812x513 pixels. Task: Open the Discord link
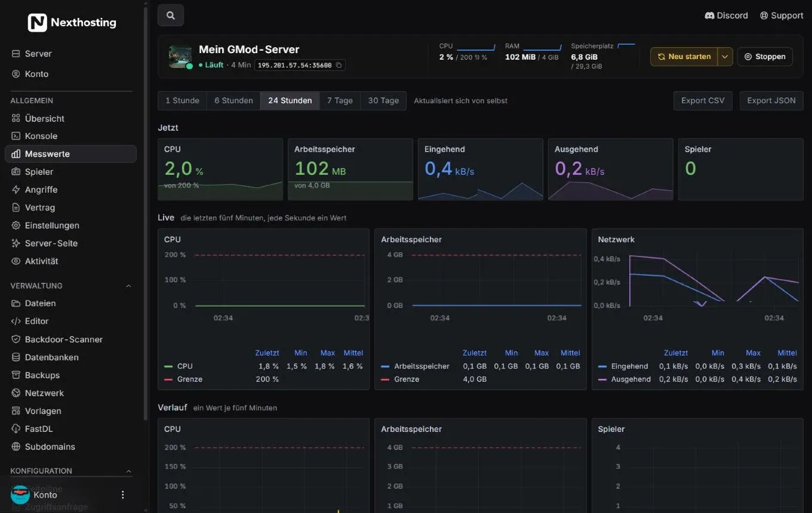tap(727, 16)
